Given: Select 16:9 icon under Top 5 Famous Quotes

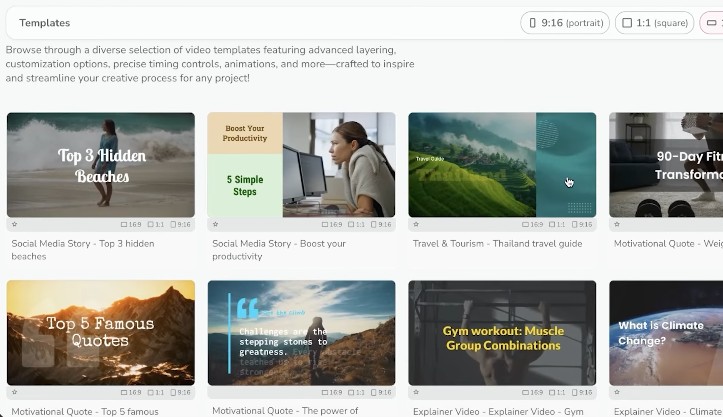Looking at the screenshot, I should point(130,393).
